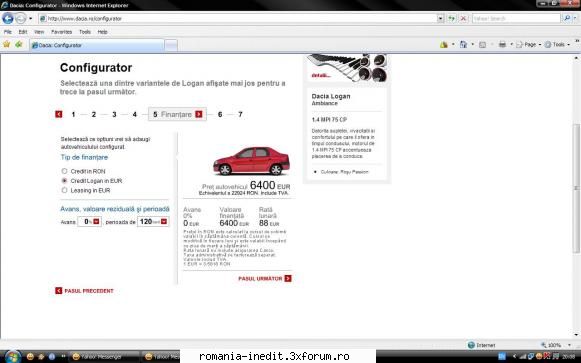Go to configurator step 7
Screen dimensions: 581x363
click(x=240, y=114)
